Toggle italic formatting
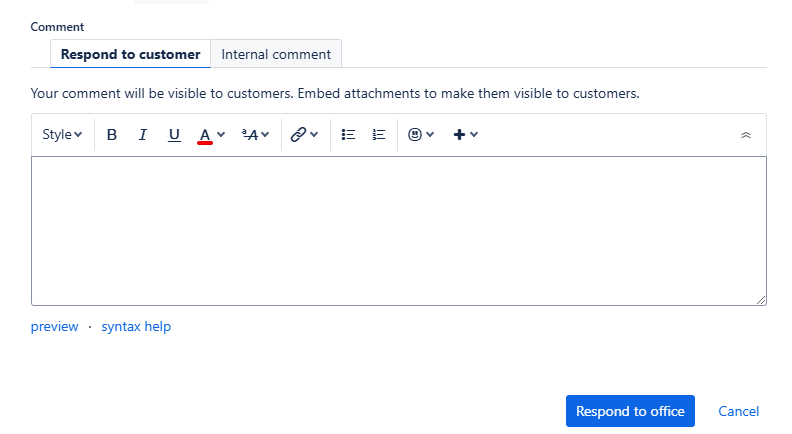 tap(143, 135)
